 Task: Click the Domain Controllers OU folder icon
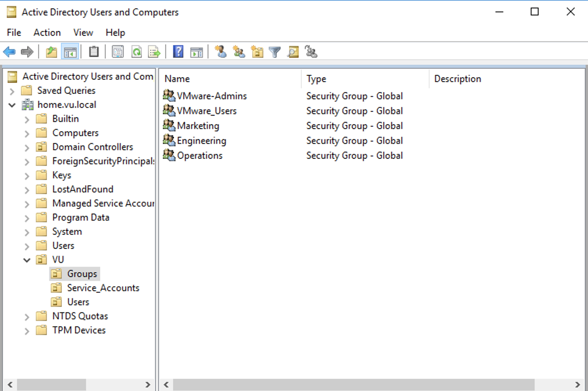click(x=42, y=147)
